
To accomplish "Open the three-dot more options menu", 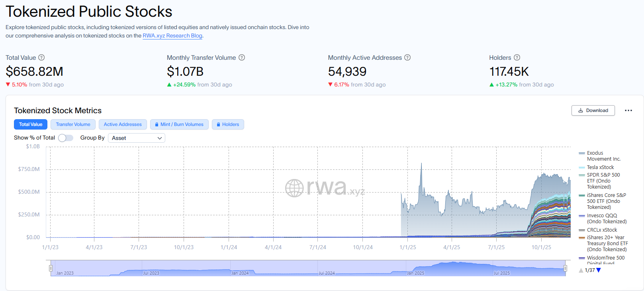I will (628, 110).
